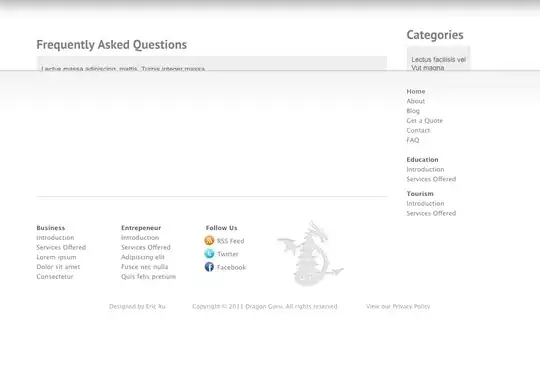Open the RSS Feed text link

[x=230, y=241]
